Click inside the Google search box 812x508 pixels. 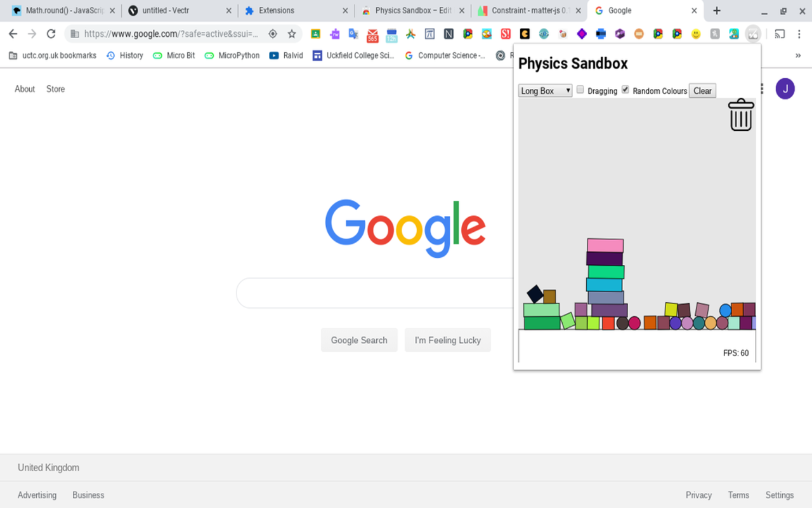374,293
